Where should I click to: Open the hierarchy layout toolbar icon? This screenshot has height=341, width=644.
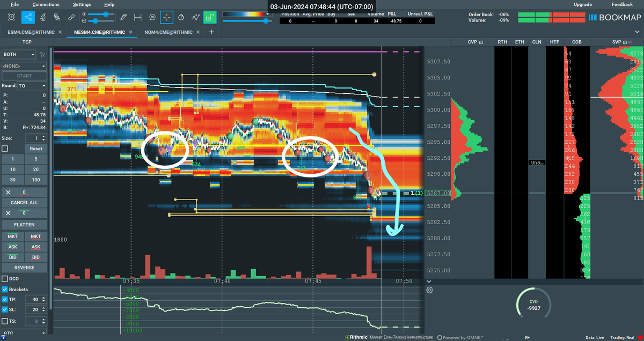point(57,17)
